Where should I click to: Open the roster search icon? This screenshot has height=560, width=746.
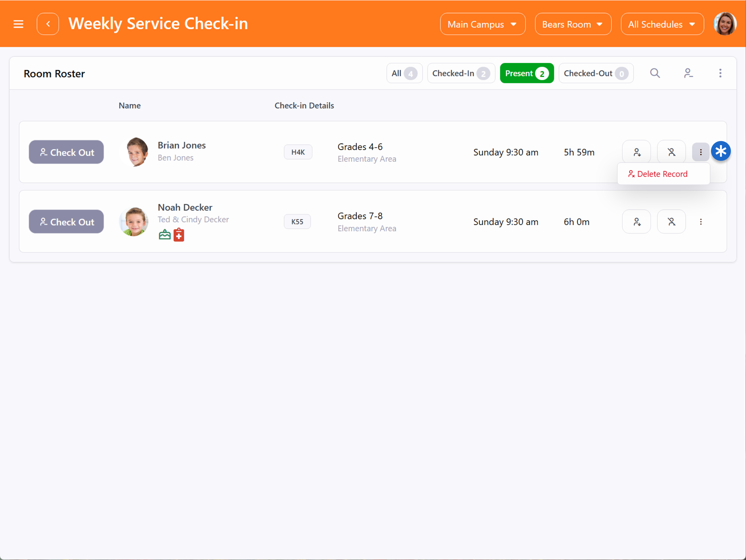pos(654,73)
